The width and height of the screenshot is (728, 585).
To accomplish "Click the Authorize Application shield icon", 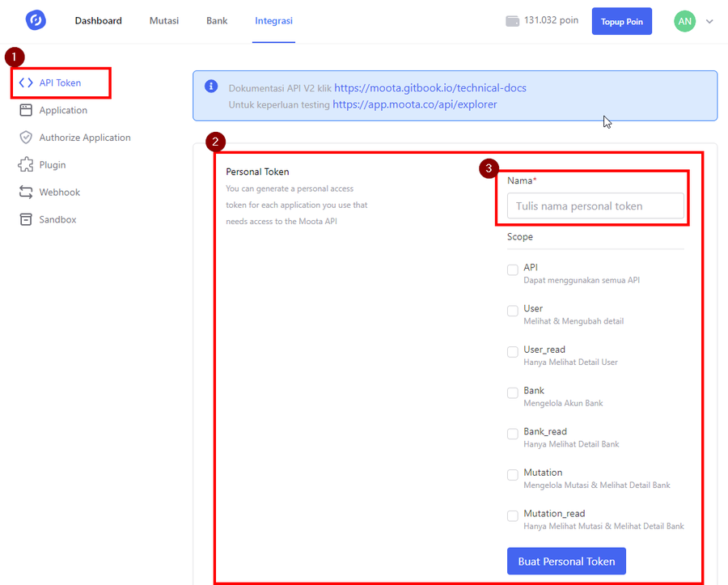I will (x=26, y=138).
